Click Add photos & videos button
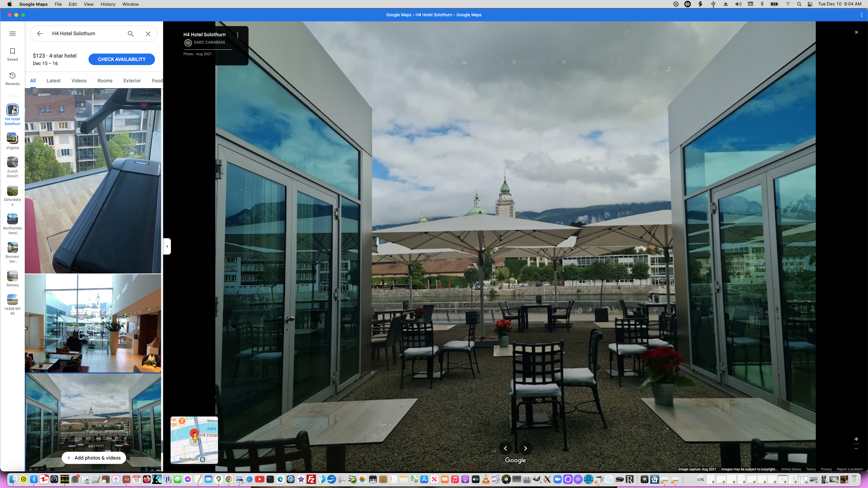 coord(94,458)
